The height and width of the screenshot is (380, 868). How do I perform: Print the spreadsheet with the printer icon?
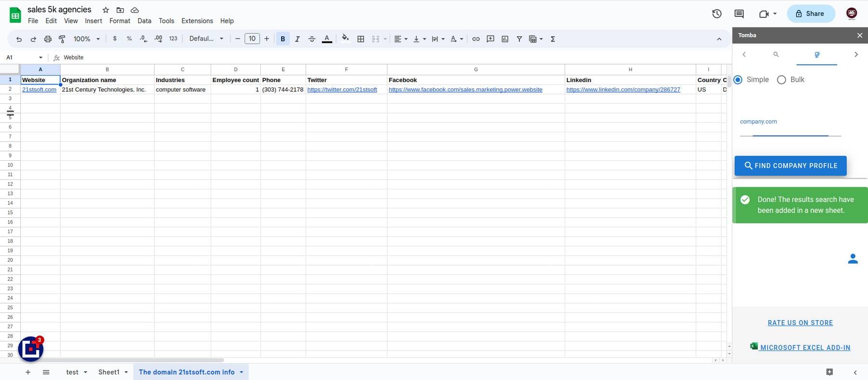[48, 39]
